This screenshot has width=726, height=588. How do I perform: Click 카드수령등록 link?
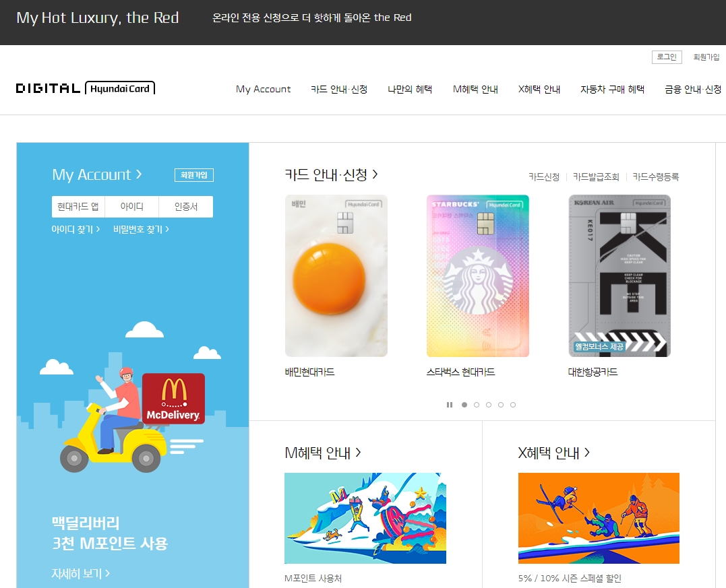point(656,176)
